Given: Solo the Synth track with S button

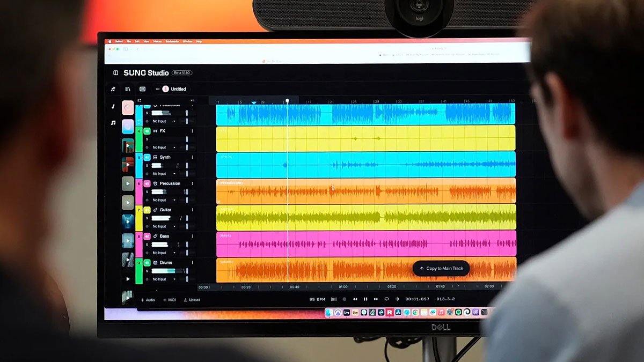Looking at the screenshot, I should pyautogui.click(x=147, y=166).
